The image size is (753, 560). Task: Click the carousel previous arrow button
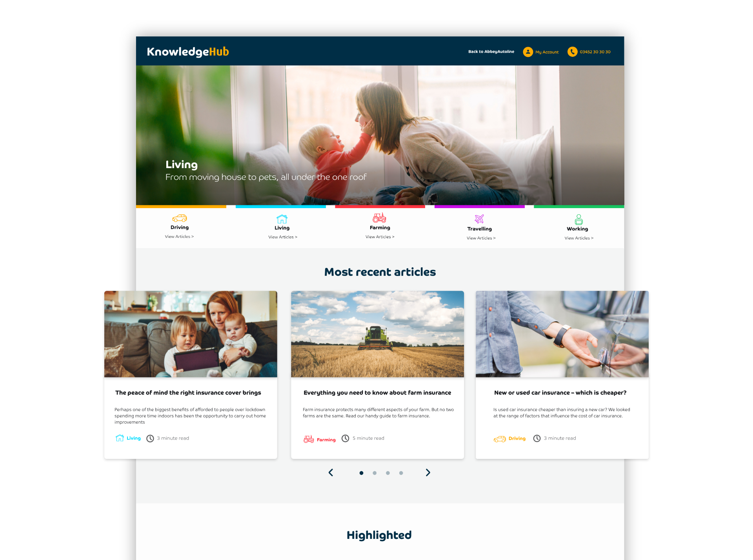coord(331,472)
